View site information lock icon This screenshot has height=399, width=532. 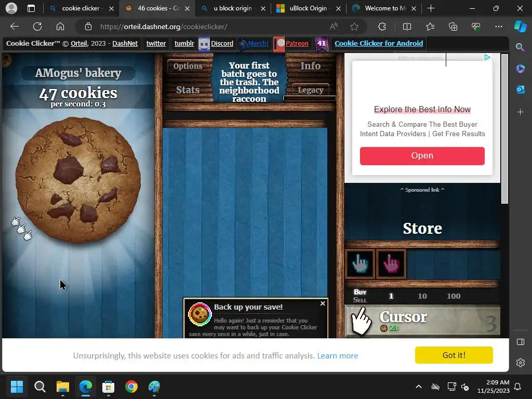pyautogui.click(x=88, y=26)
